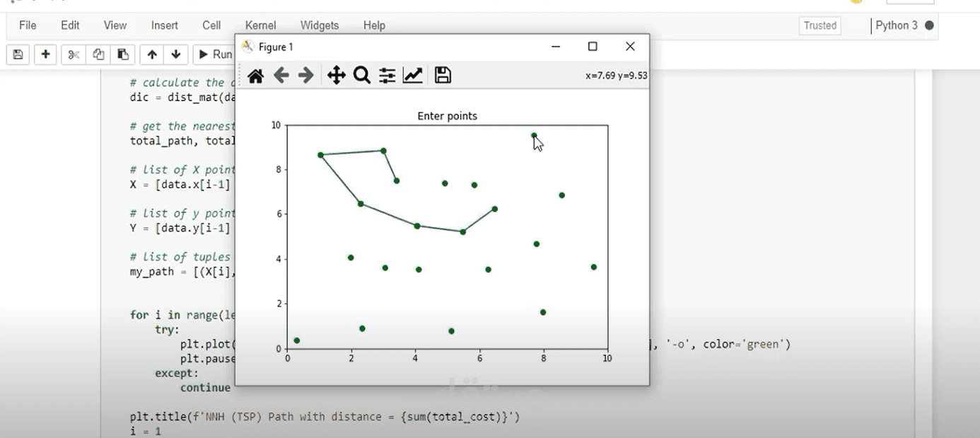This screenshot has height=438, width=980.
Task: Open the Kernel menu
Action: pos(260,25)
